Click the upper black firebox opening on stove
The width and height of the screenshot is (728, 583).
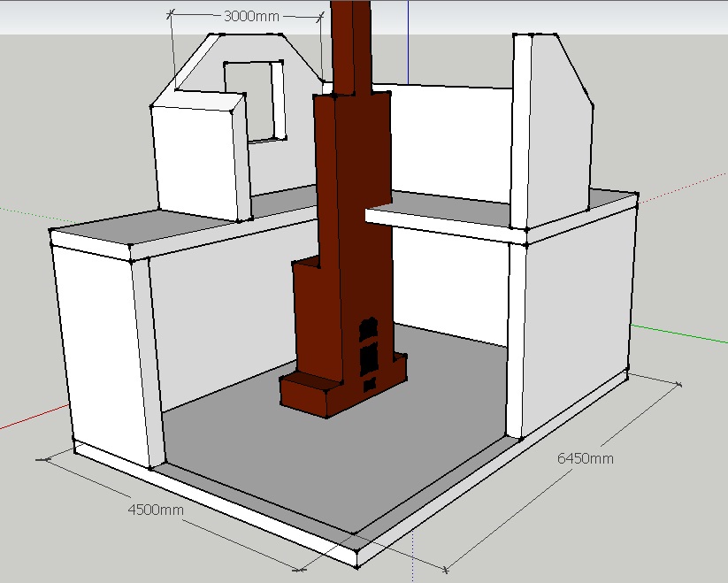point(367,329)
